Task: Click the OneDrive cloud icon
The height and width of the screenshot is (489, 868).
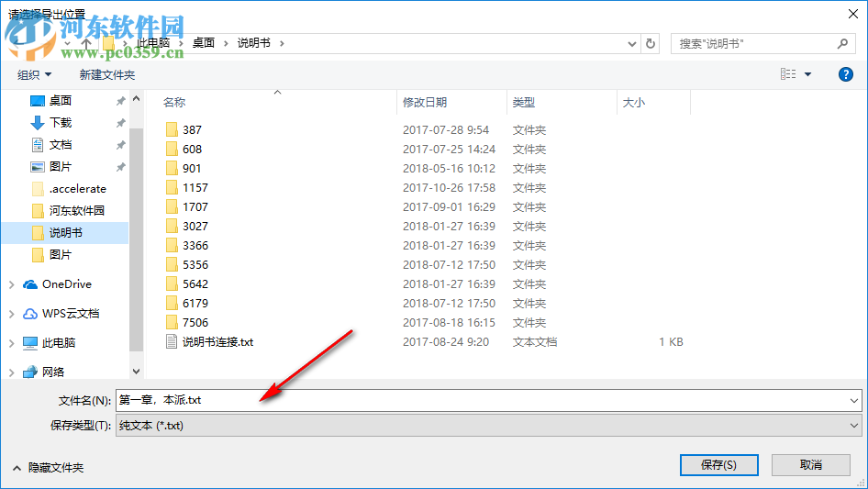Action: point(30,284)
